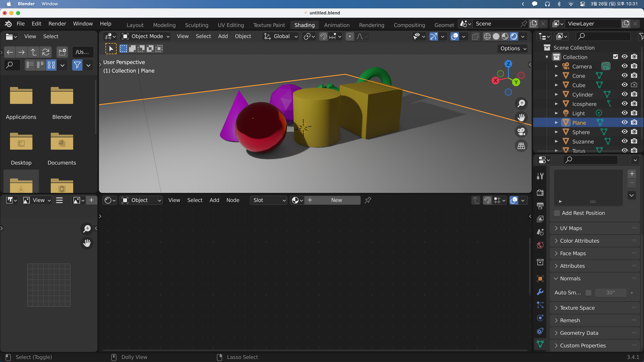
Task: Hide the Cylinder in viewport
Action: (x=625, y=94)
